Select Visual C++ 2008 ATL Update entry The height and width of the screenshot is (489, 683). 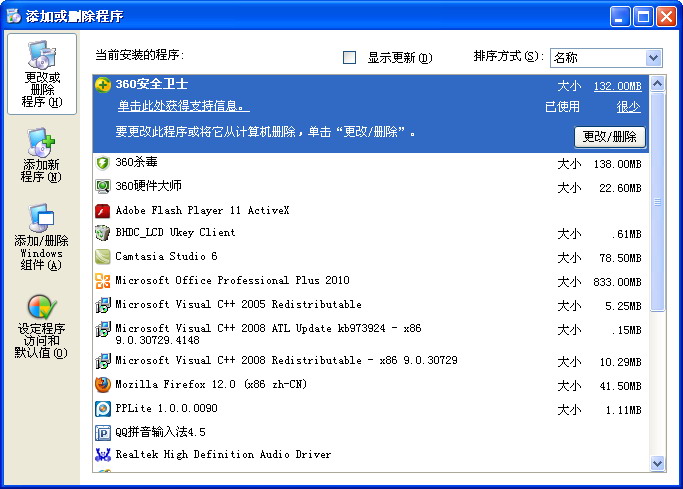point(370,334)
